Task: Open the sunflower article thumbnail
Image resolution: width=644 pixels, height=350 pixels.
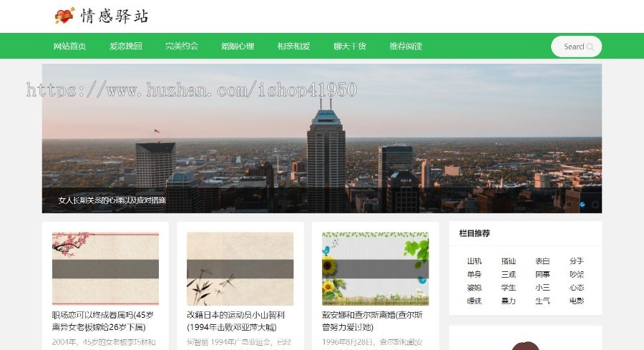Action: (376, 268)
